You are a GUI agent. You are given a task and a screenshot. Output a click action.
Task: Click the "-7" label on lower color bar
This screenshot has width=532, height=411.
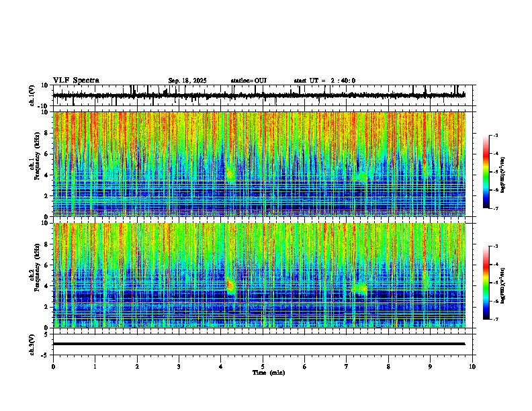tap(495, 319)
